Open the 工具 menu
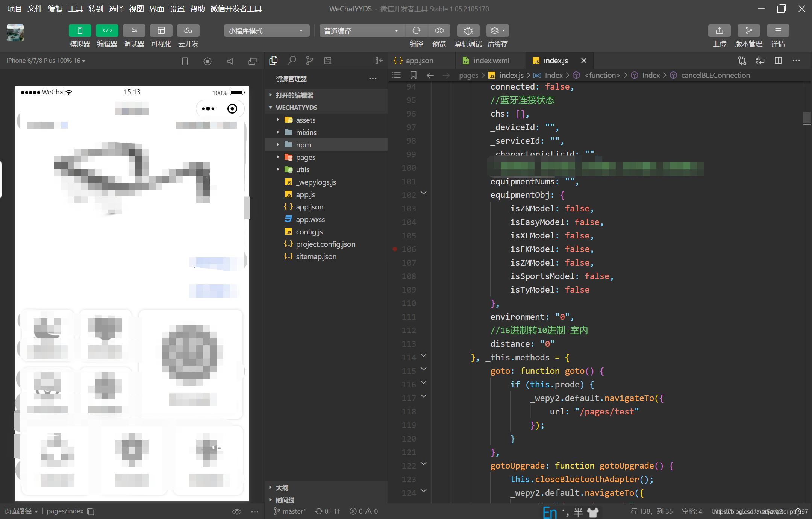Screen dimensions: 812x519 (x=76, y=9)
